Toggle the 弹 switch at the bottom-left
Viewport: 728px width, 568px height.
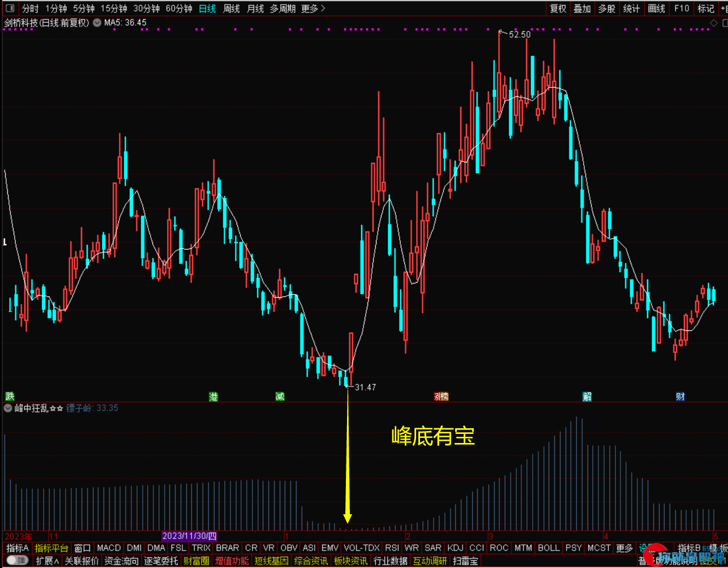coord(18,561)
